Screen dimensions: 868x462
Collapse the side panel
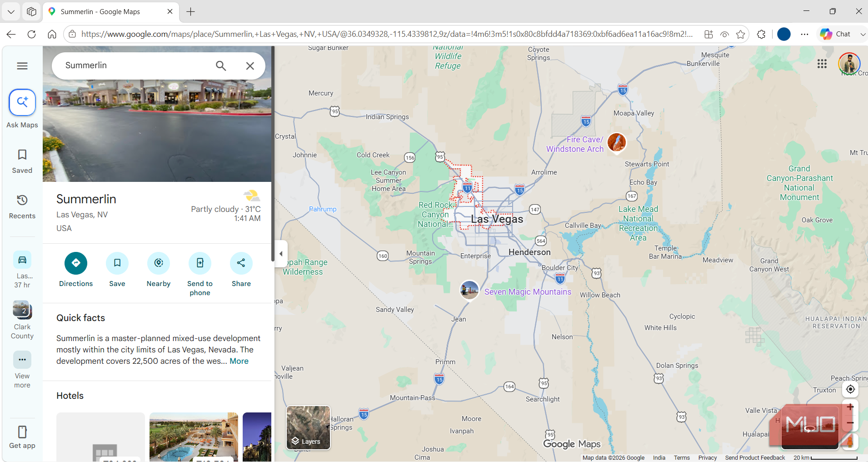pyautogui.click(x=281, y=254)
